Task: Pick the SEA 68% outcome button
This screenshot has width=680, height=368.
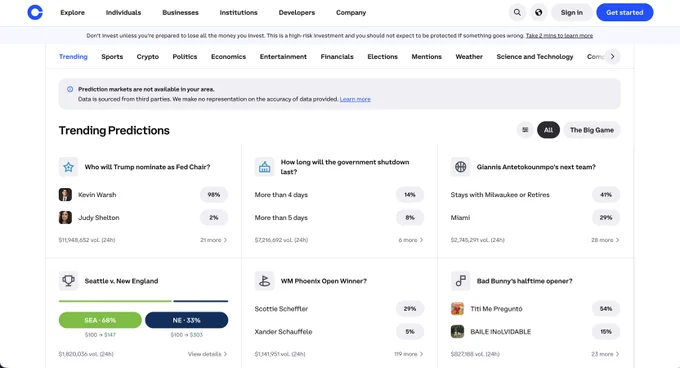Action: coord(100,320)
